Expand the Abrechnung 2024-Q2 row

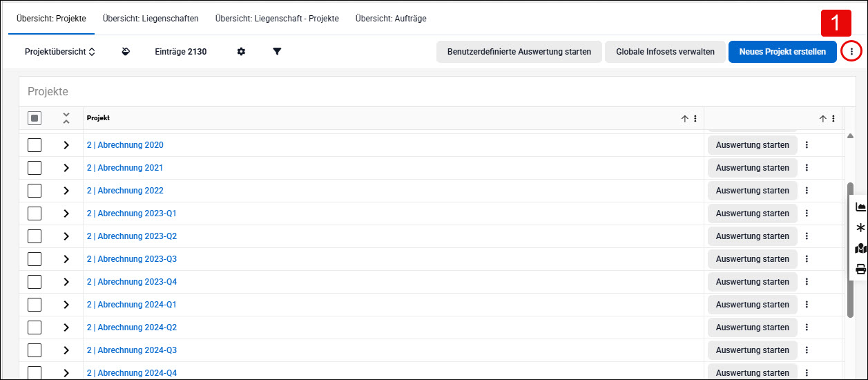pyautogui.click(x=66, y=327)
